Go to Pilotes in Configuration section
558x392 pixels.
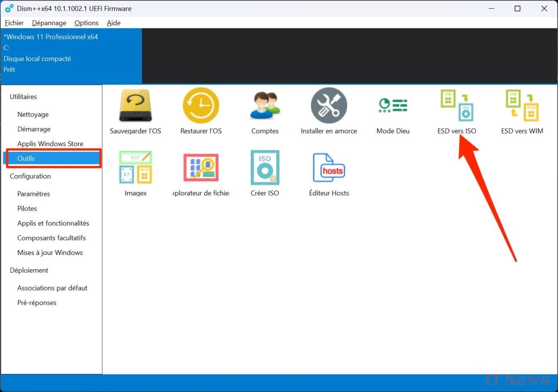coord(27,209)
